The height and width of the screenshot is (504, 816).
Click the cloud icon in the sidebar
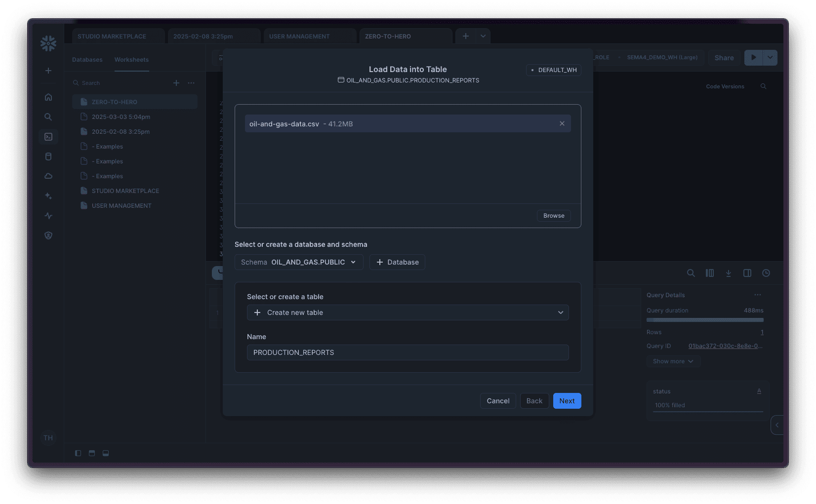(x=48, y=176)
